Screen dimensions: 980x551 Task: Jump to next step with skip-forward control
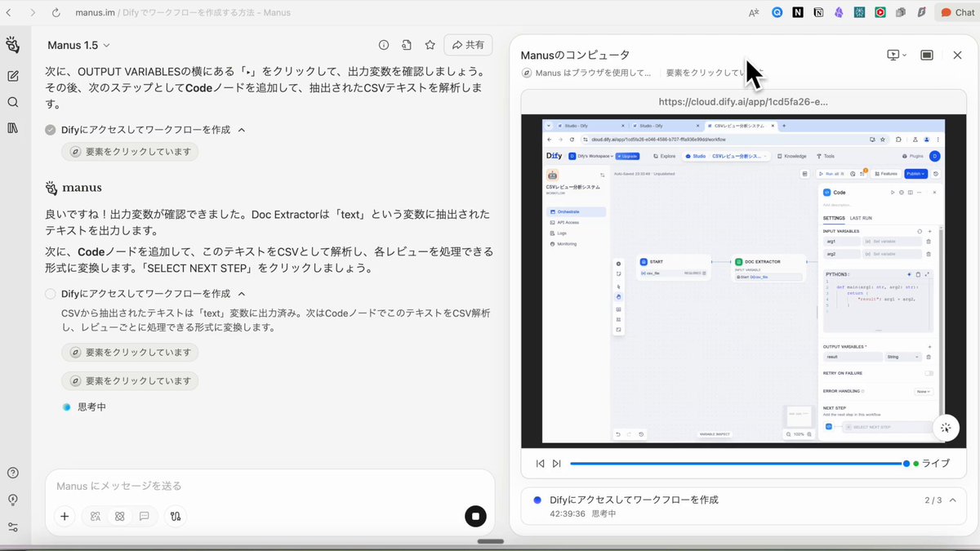pyautogui.click(x=557, y=464)
